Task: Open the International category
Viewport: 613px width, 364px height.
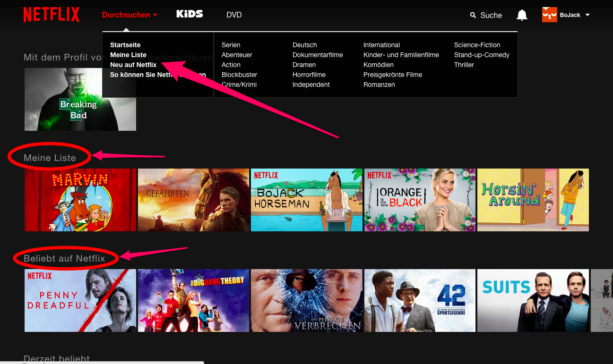Action: click(x=381, y=45)
